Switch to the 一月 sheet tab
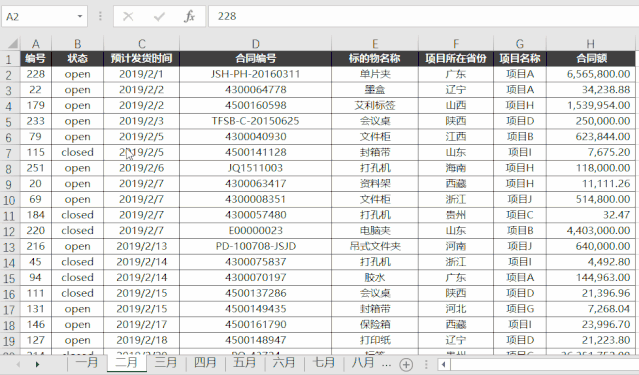 tap(87, 362)
